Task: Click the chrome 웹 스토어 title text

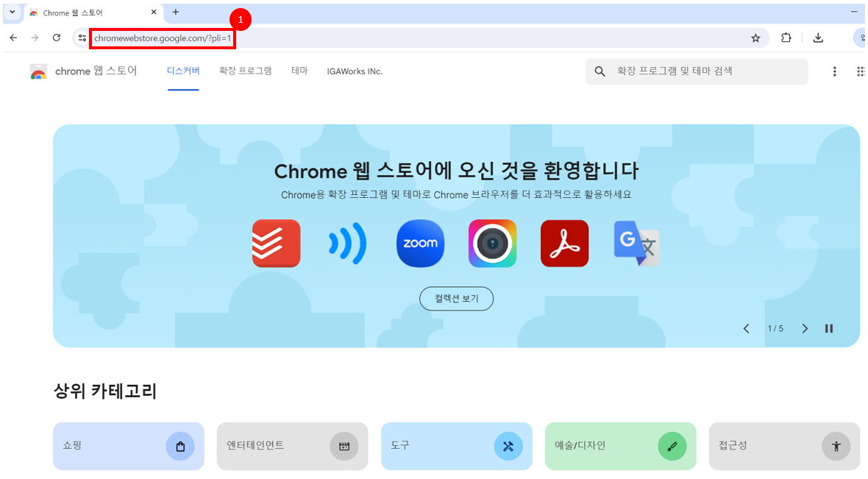Action: click(x=96, y=71)
